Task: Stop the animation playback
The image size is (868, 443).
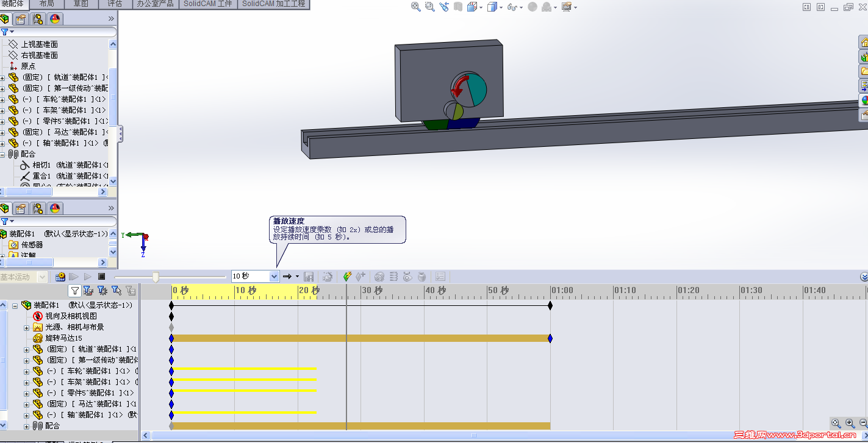Action: (101, 277)
